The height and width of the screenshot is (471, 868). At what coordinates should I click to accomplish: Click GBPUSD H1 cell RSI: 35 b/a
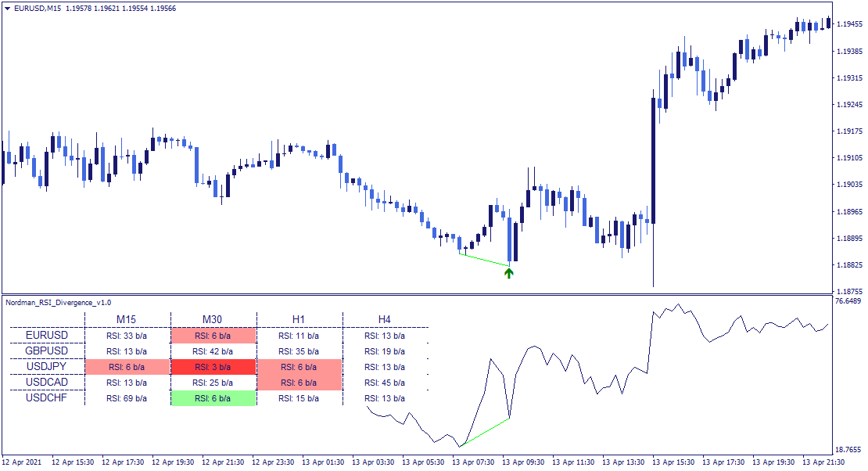pyautogui.click(x=299, y=351)
